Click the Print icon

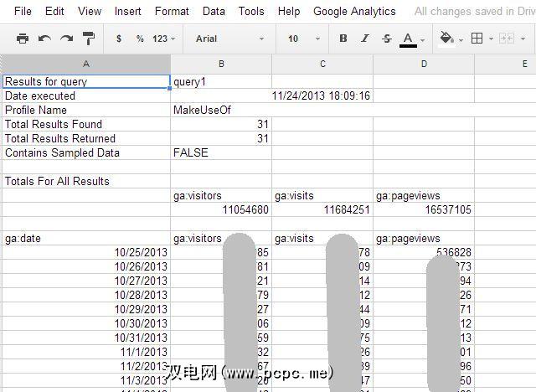23,39
